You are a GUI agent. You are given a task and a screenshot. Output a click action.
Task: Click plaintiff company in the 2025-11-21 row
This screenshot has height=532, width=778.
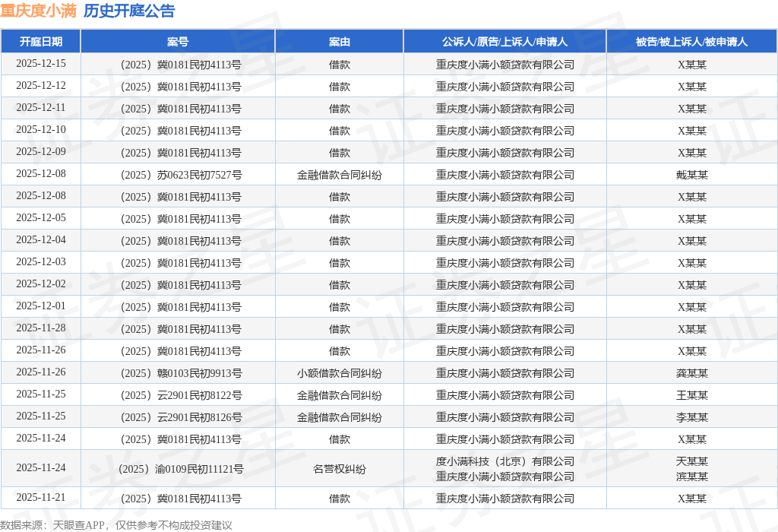504,499
